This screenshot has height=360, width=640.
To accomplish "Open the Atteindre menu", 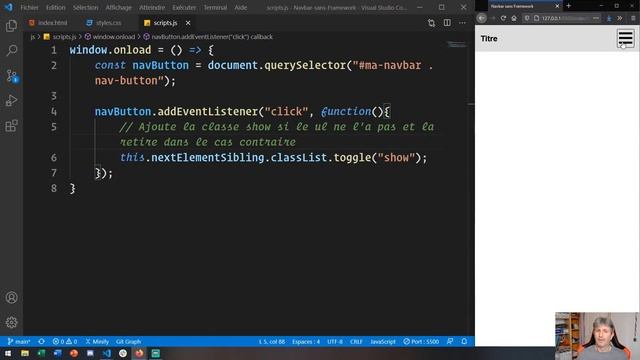I will coord(152,7).
